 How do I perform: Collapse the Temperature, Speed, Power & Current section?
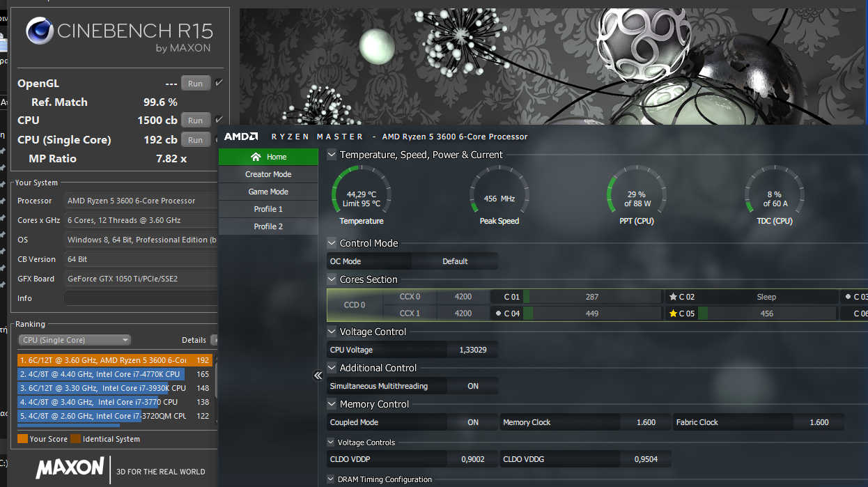pyautogui.click(x=332, y=155)
